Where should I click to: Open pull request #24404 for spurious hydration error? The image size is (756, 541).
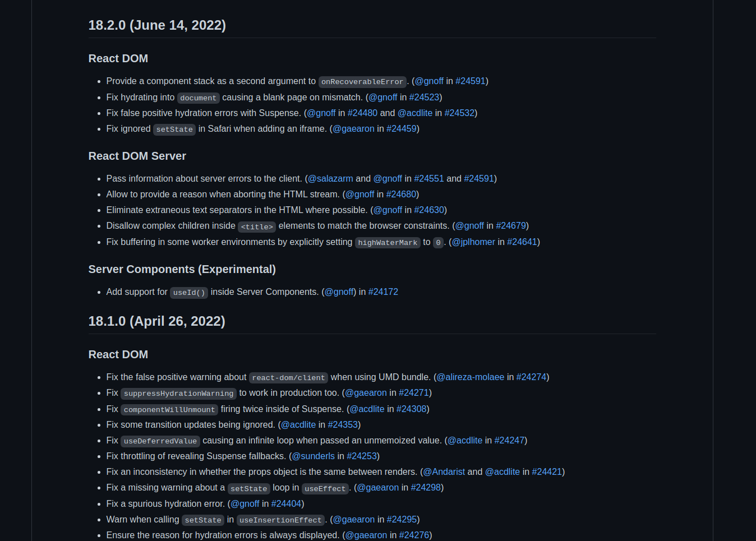287,503
